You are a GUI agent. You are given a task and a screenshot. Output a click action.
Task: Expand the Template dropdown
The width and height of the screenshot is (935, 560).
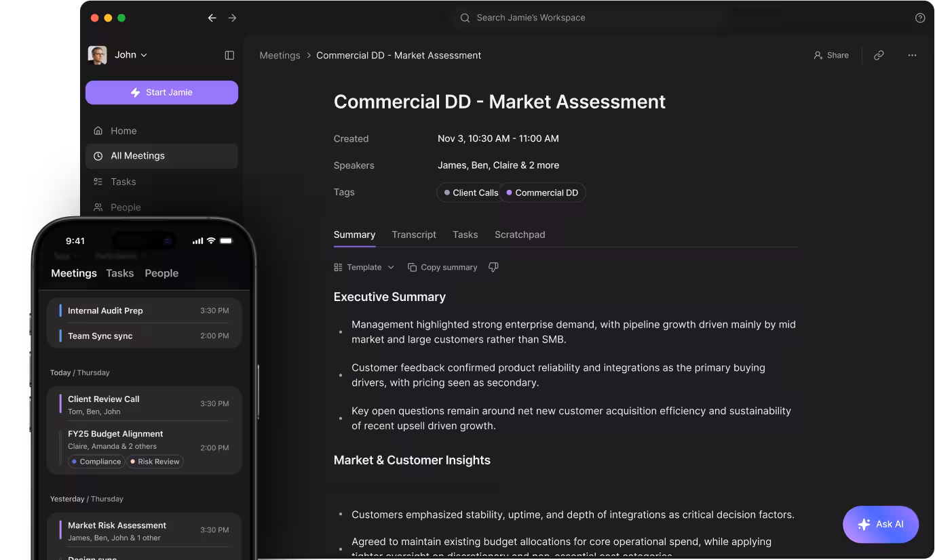[x=364, y=267]
